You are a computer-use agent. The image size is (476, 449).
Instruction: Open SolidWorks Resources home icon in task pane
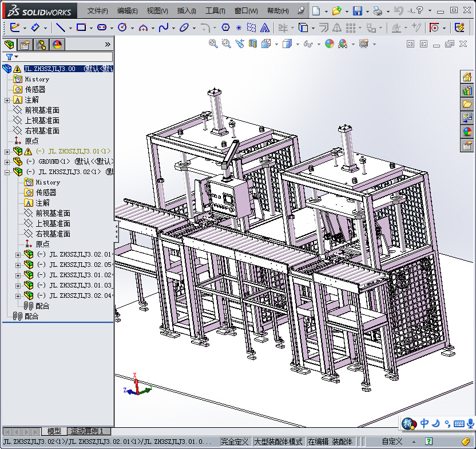[467, 77]
